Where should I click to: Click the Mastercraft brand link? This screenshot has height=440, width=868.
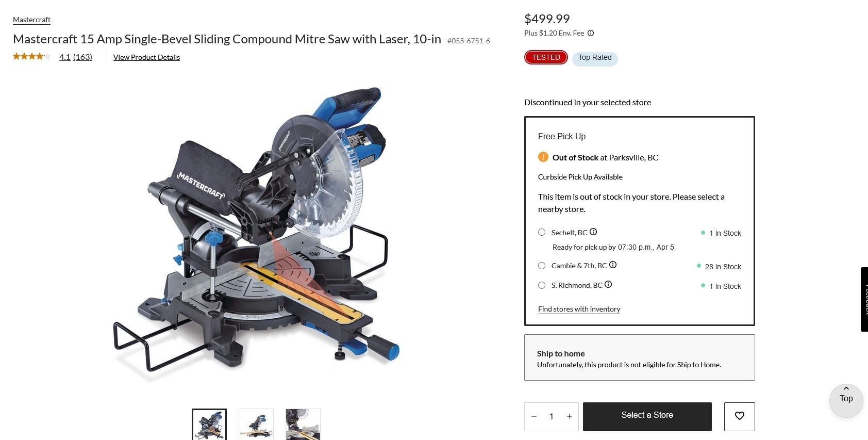tap(31, 20)
